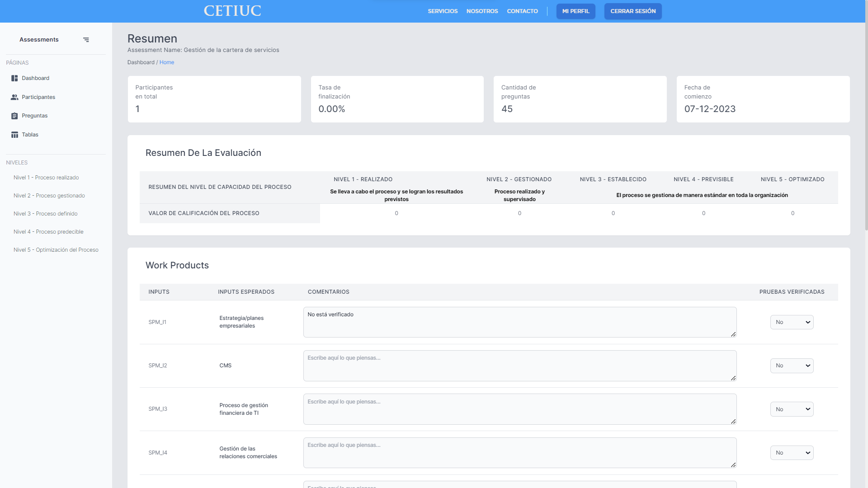868x488 pixels.
Task: Open Nivel 1 - Proceso realizado
Action: click(46, 177)
